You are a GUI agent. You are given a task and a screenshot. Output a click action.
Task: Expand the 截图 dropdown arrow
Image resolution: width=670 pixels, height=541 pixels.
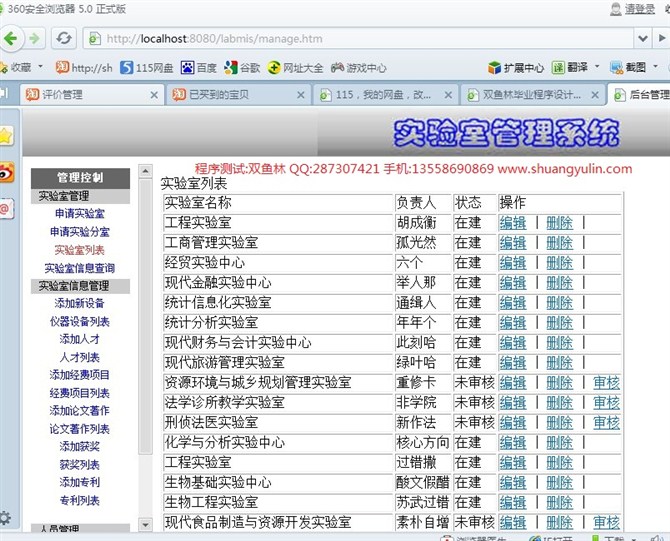[x=655, y=67]
